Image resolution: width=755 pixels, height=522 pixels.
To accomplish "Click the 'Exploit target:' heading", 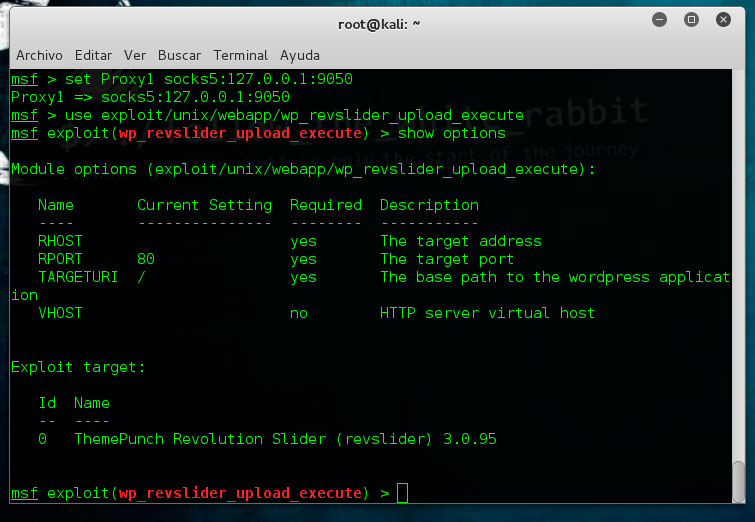I will pyautogui.click(x=78, y=367).
